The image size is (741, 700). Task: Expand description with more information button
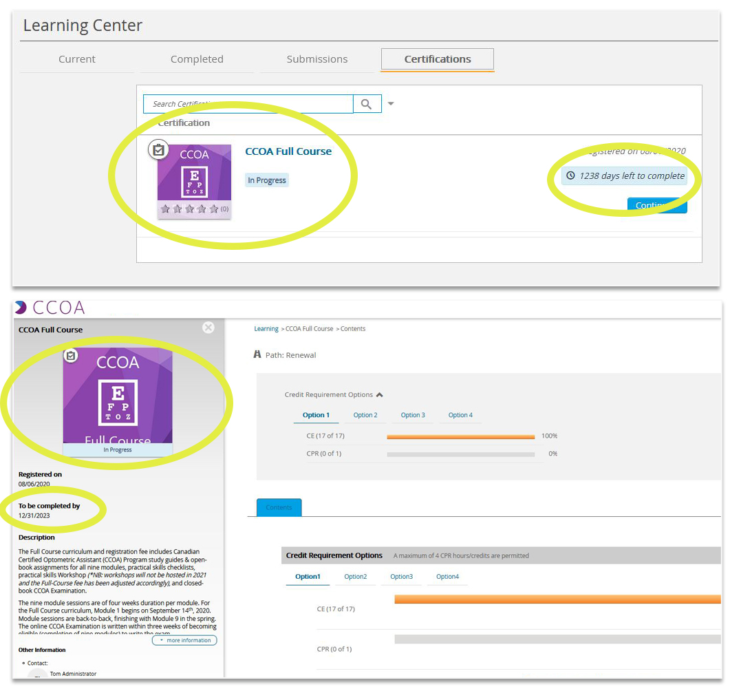pos(185,640)
